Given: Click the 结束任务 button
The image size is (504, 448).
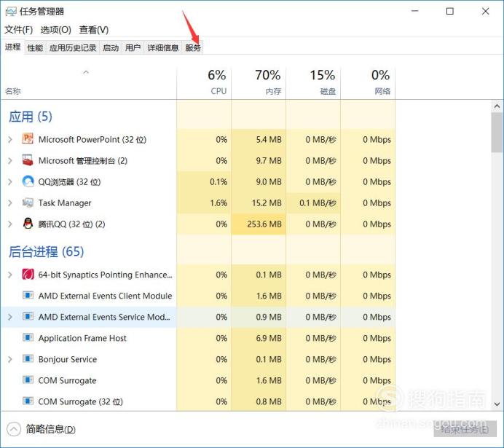Looking at the screenshot, I should pyautogui.click(x=465, y=429).
